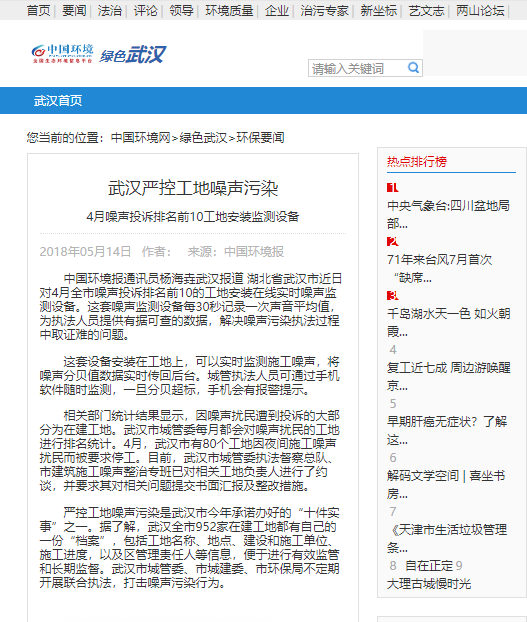Click the 绿色武汉 logo
The width and height of the screenshot is (527, 622).
click(x=132, y=54)
